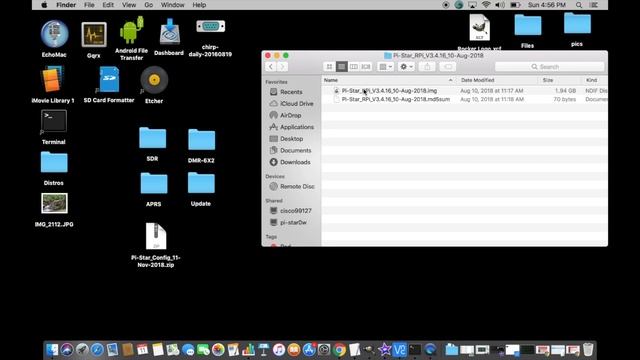Open the Apple menu
Screen dimensions: 640x360
point(44,5)
